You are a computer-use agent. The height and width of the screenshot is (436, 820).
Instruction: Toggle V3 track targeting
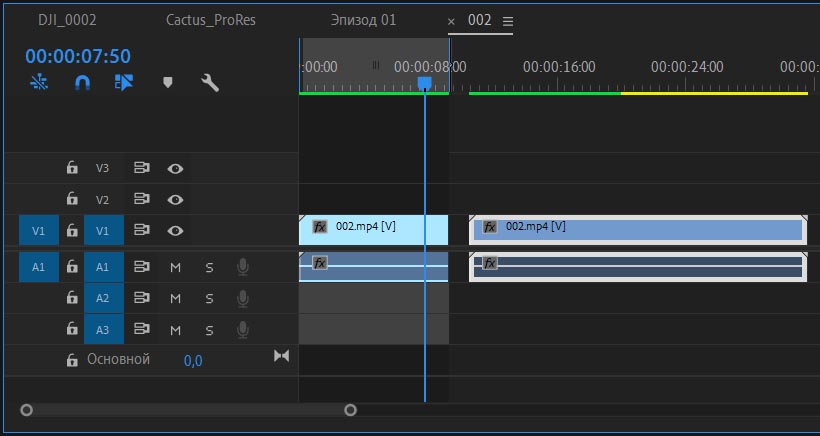click(102, 168)
